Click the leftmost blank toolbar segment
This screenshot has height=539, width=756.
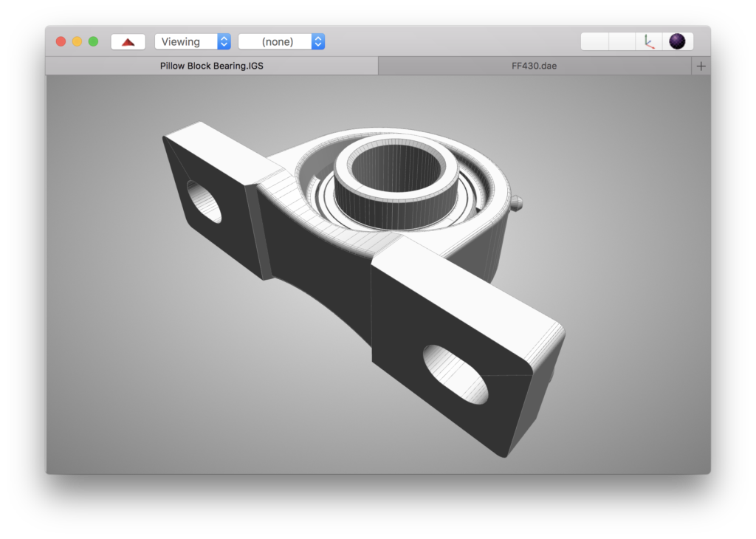click(x=595, y=41)
